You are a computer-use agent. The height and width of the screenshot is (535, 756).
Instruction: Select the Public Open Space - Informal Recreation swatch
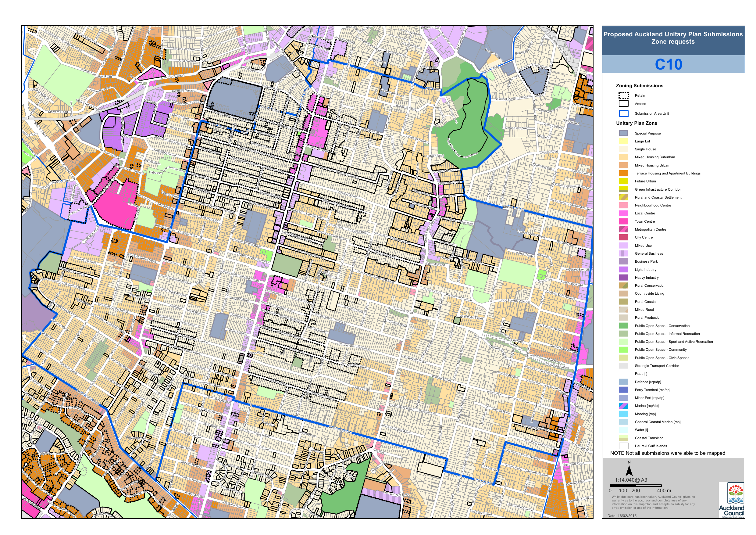pyautogui.click(x=623, y=334)
